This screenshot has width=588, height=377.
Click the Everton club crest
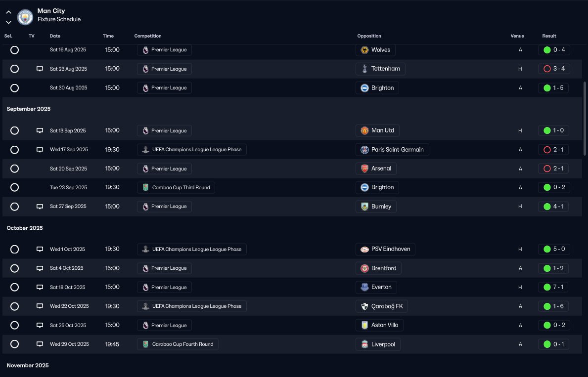(364, 287)
